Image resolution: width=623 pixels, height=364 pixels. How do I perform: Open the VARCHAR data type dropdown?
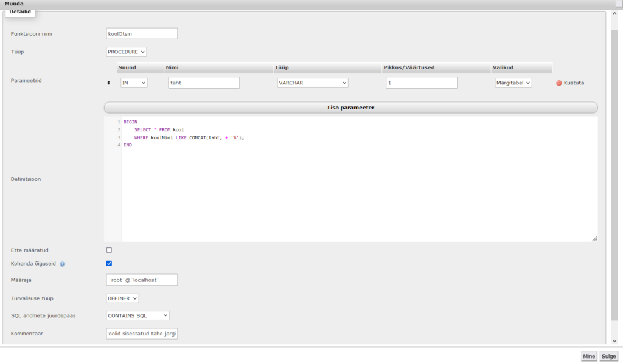click(313, 83)
